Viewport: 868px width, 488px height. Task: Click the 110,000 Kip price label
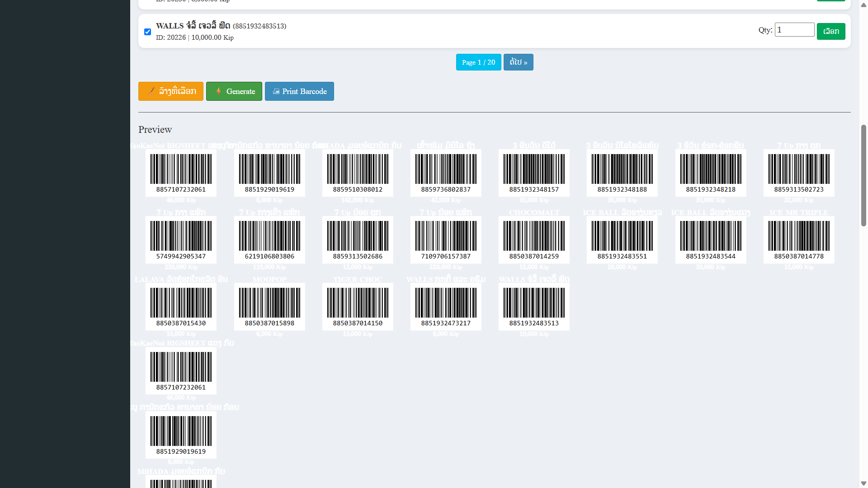pyautogui.click(x=269, y=267)
